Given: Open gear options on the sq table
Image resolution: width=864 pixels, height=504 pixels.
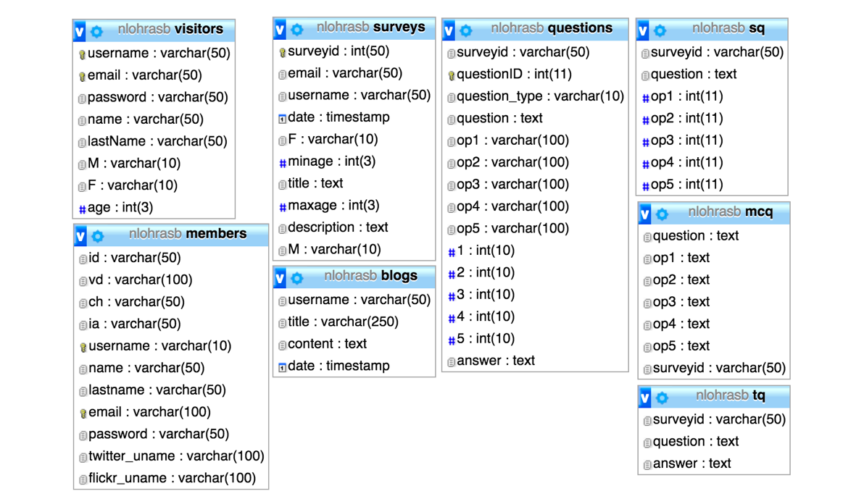Looking at the screenshot, I should point(660,30).
